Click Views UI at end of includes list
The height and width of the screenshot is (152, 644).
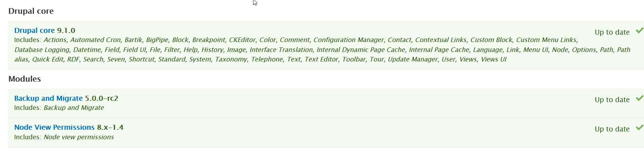pos(493,59)
